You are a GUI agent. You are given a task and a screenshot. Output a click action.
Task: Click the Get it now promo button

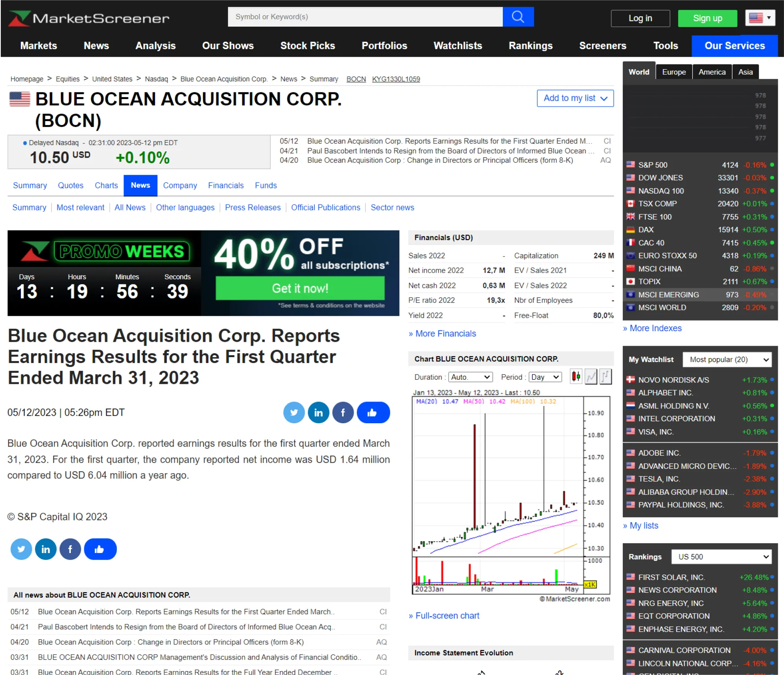300,288
